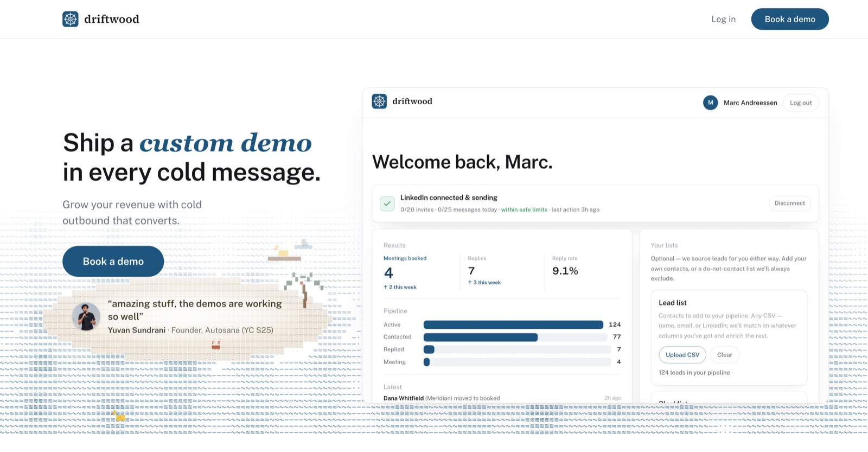This screenshot has height=452, width=868.
Task: Click the Clear button in Lead list
Action: pyautogui.click(x=724, y=355)
